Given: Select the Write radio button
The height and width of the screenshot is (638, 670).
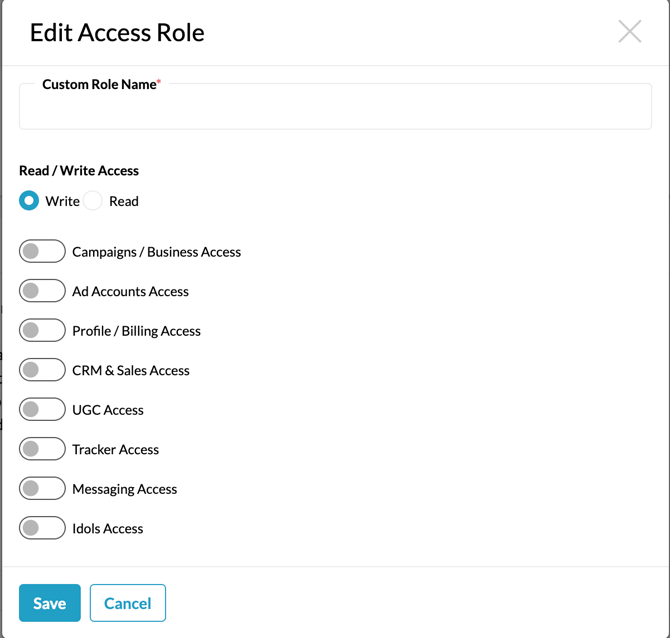Looking at the screenshot, I should tap(29, 201).
